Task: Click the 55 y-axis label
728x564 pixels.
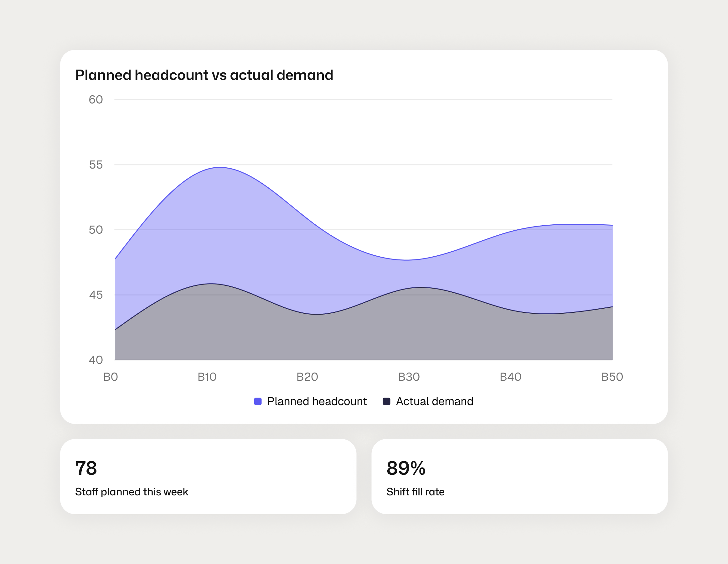Action: point(96,165)
